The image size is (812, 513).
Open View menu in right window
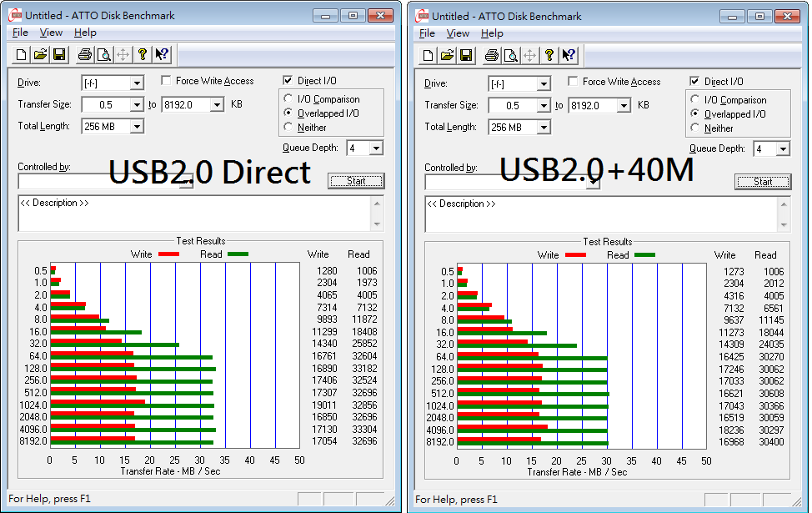click(x=459, y=33)
